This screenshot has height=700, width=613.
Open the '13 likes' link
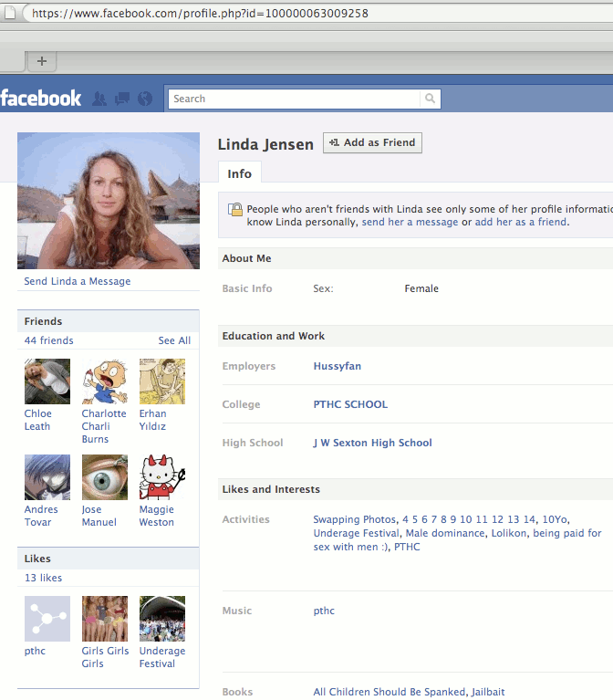click(x=43, y=578)
